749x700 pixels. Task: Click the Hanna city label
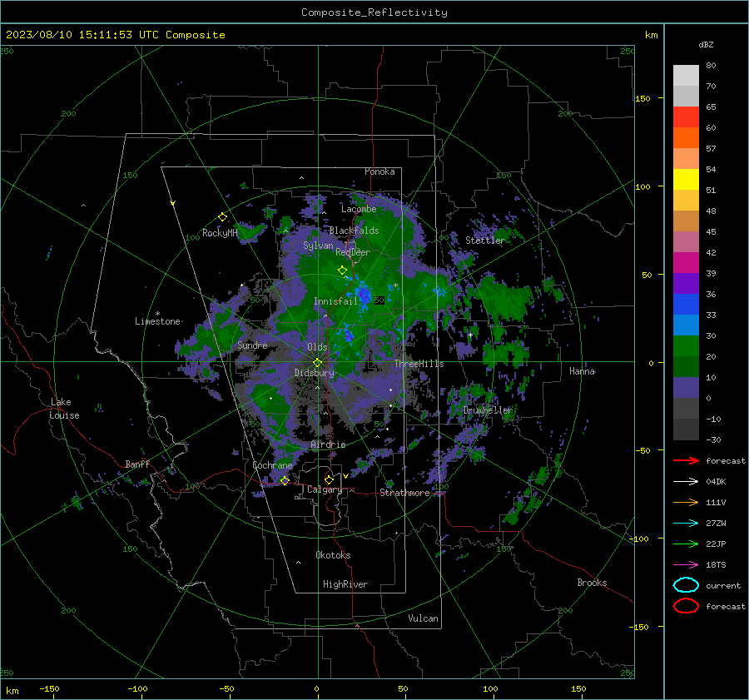582,371
